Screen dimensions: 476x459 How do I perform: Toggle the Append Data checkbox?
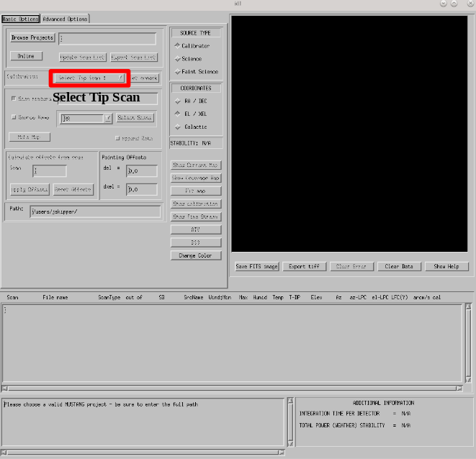(117, 138)
